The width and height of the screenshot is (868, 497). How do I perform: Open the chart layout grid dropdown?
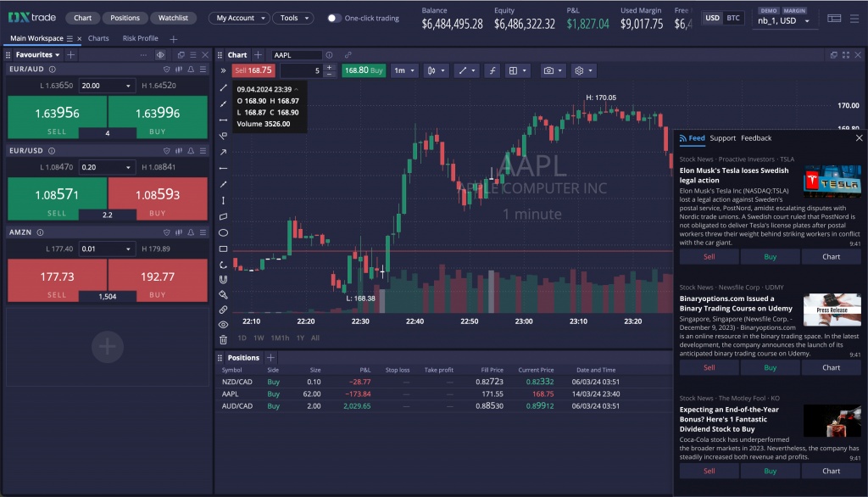(x=518, y=70)
